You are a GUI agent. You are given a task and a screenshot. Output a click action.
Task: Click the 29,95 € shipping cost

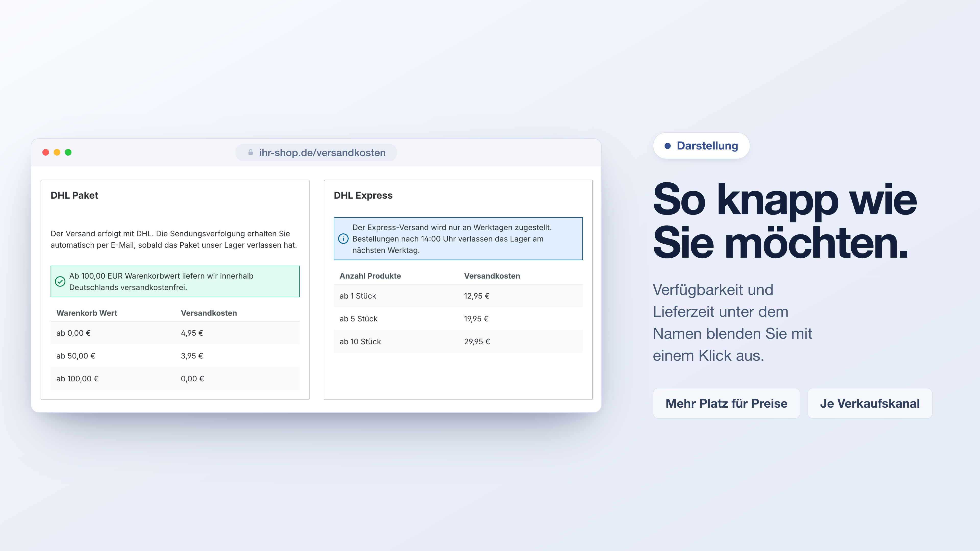point(477,342)
